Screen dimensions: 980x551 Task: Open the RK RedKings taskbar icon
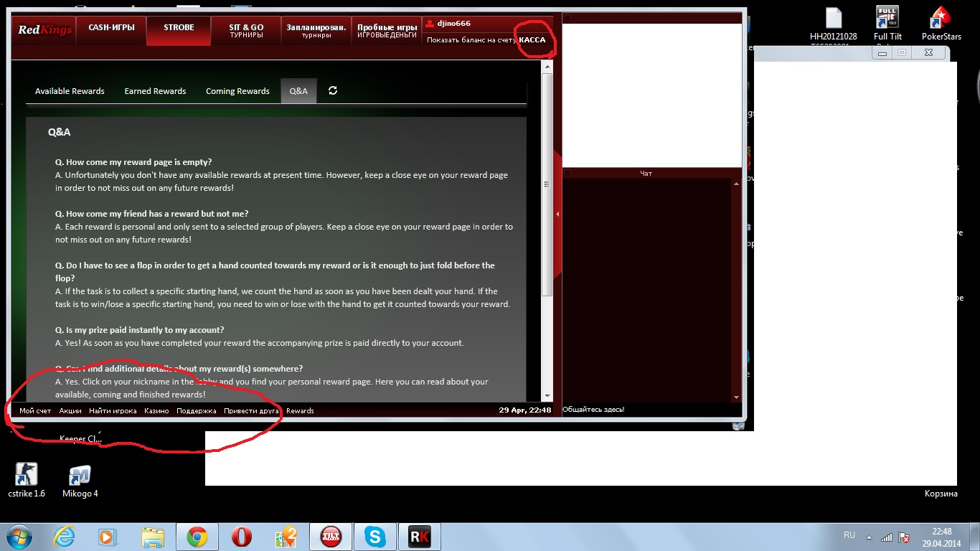pyautogui.click(x=418, y=537)
